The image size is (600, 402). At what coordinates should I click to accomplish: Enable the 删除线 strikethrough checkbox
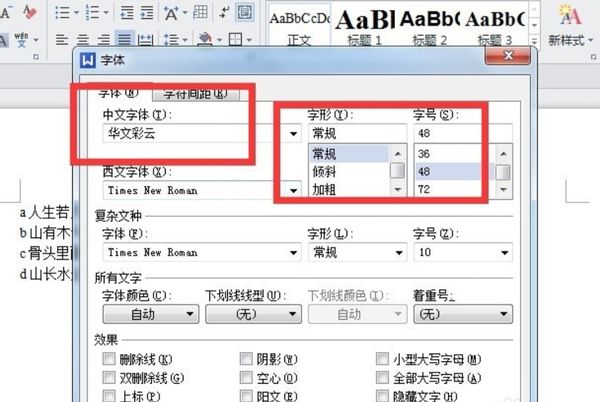[x=110, y=359]
